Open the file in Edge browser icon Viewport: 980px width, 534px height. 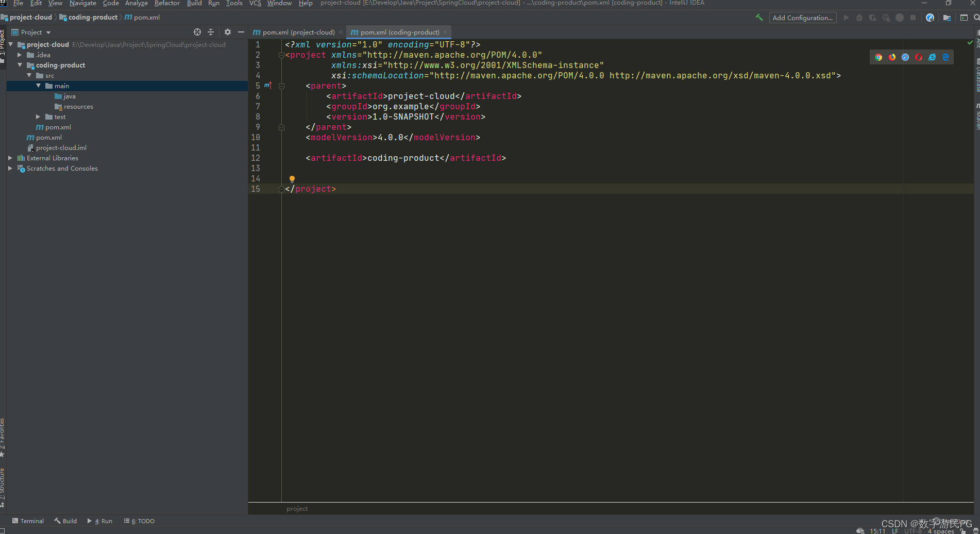945,57
